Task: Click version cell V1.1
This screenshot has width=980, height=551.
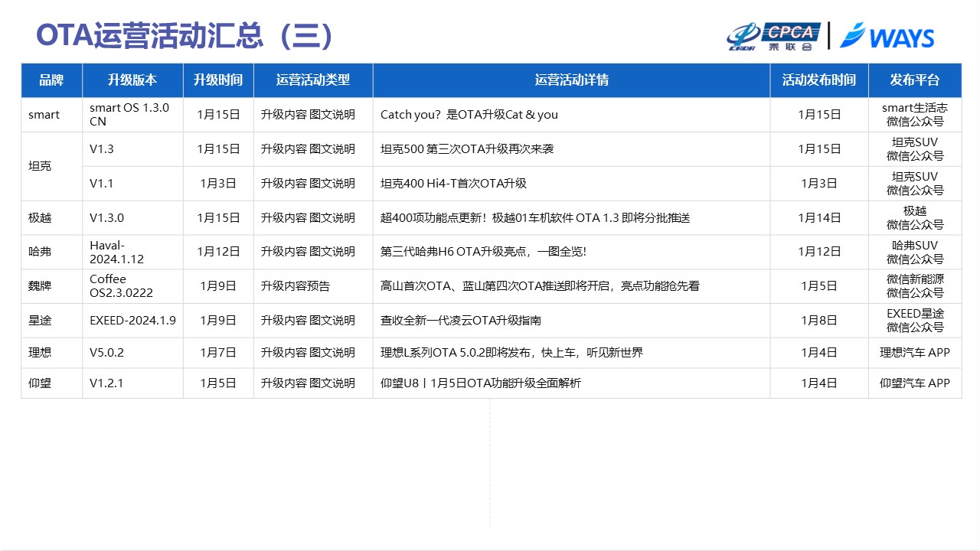Action: point(132,184)
